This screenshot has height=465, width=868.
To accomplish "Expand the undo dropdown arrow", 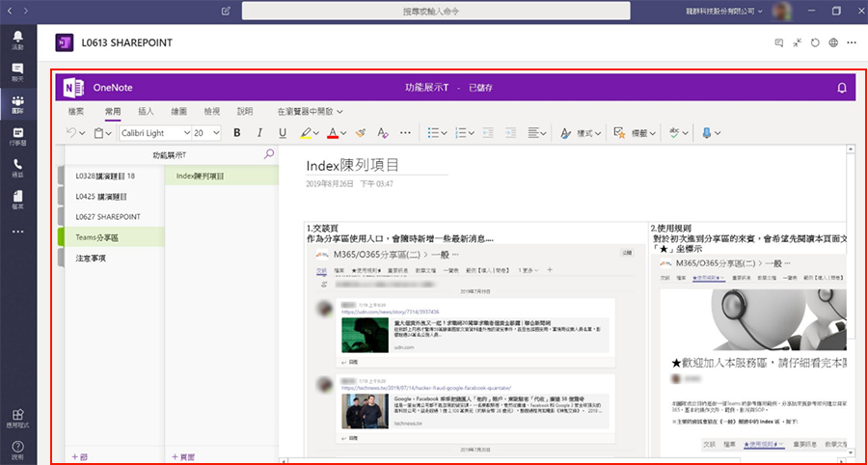I will (x=83, y=133).
